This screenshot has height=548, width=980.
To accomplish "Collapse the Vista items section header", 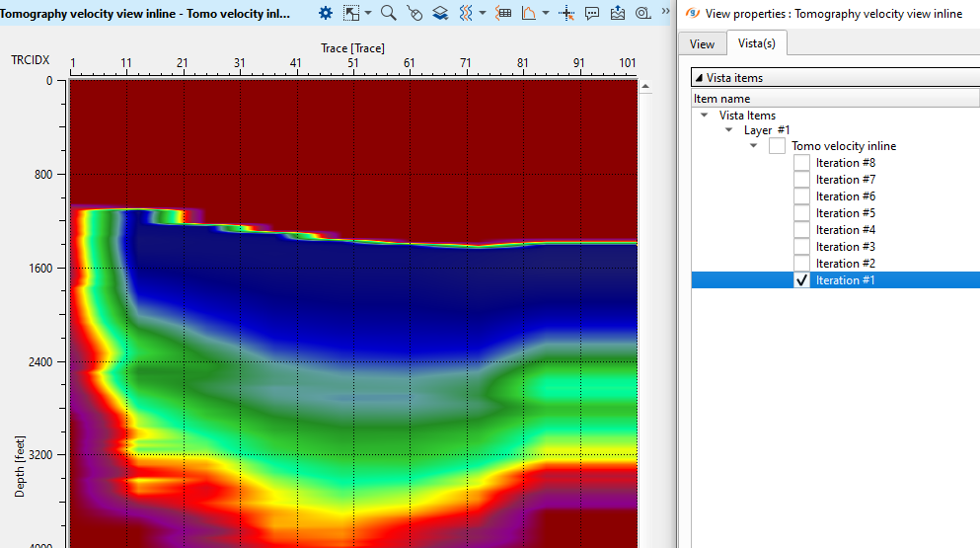I will coord(699,78).
